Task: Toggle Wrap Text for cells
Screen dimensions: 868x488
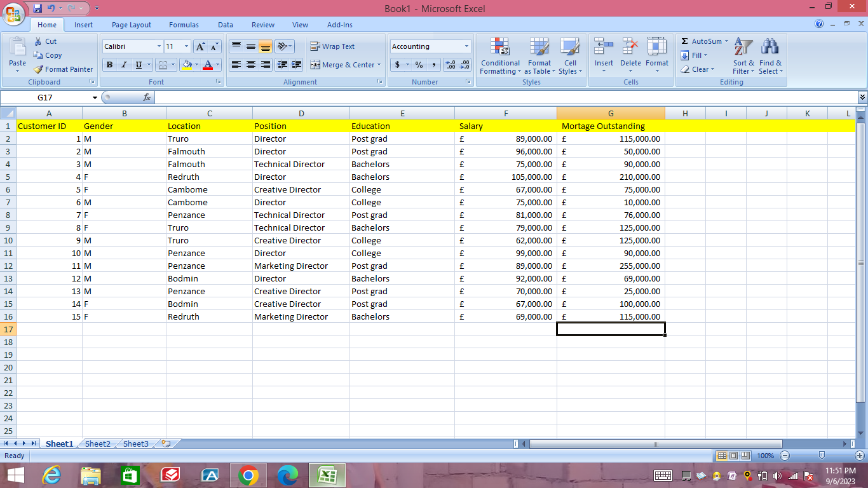Action: point(332,46)
